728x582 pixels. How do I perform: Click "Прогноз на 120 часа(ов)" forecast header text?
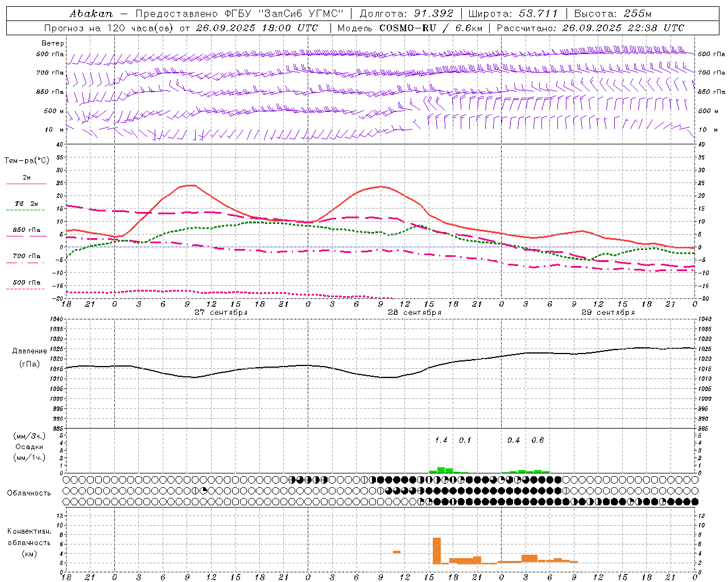pos(110,28)
